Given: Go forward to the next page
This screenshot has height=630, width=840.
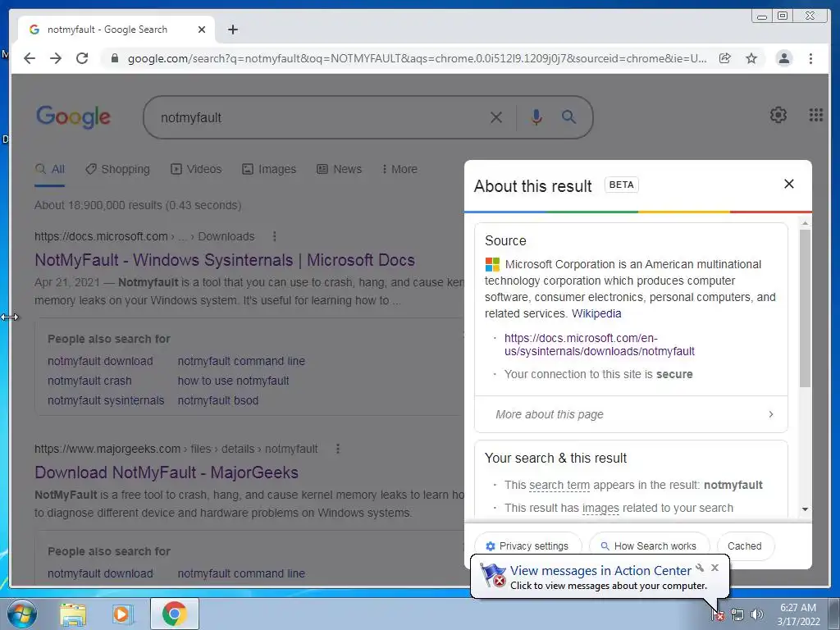Looking at the screenshot, I should coord(56,58).
